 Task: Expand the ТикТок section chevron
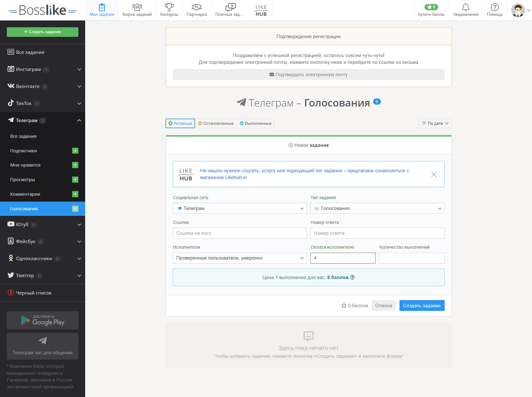(79, 103)
